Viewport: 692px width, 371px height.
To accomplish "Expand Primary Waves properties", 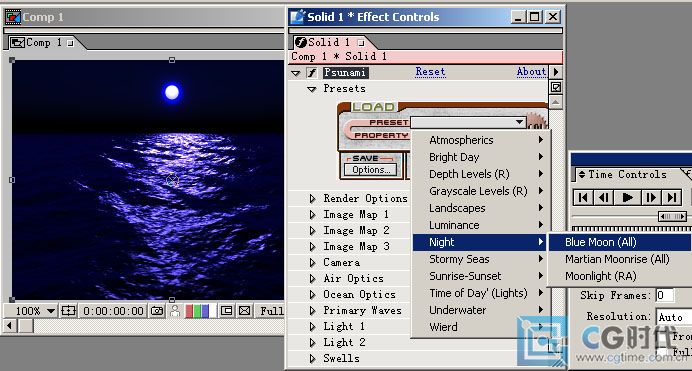I will coord(312,311).
